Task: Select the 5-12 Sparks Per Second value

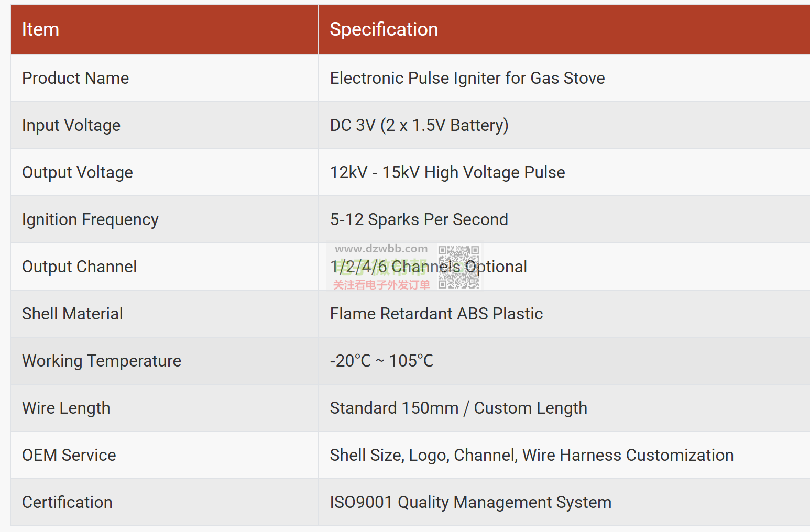Action: [419, 219]
